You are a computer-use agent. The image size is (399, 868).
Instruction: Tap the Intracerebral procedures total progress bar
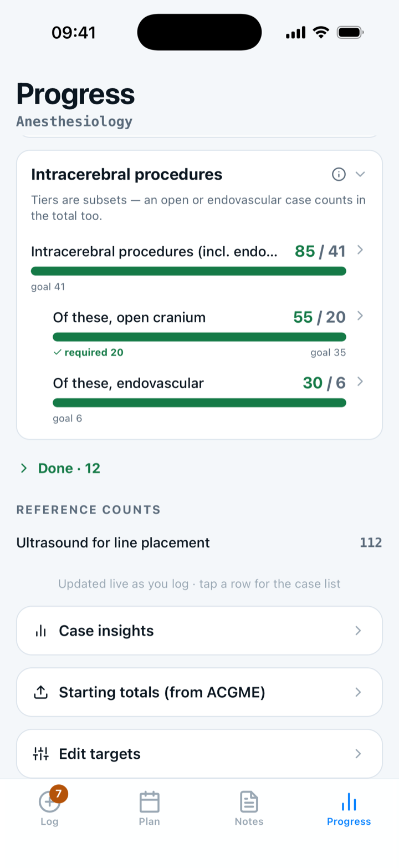[x=188, y=271]
